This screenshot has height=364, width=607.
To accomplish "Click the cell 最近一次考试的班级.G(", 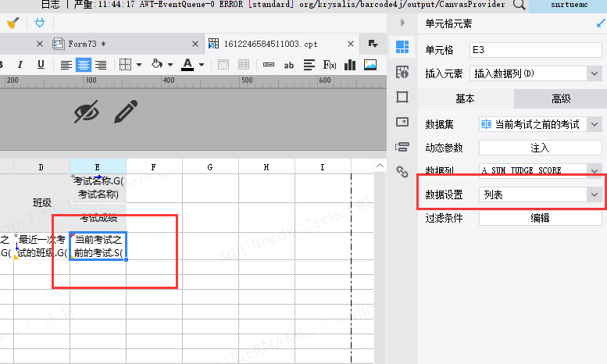I will point(41,246).
